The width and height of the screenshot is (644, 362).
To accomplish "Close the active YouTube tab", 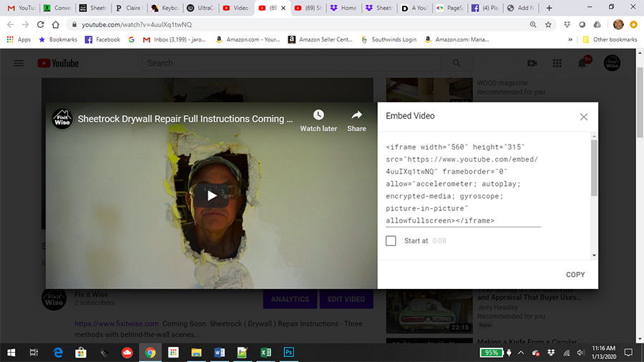I will click(x=283, y=8).
